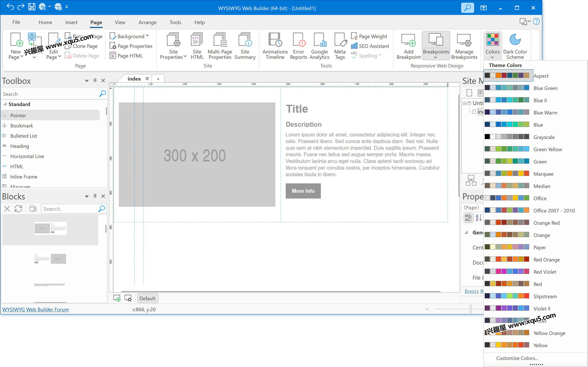Screen dimensions: 588x367
Task: Click the Redo arrow in title bar
Action: (21, 7)
